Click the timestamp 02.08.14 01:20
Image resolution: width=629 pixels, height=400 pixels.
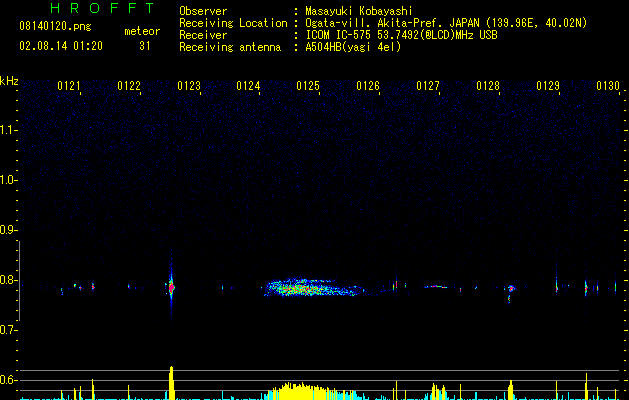click(x=61, y=46)
